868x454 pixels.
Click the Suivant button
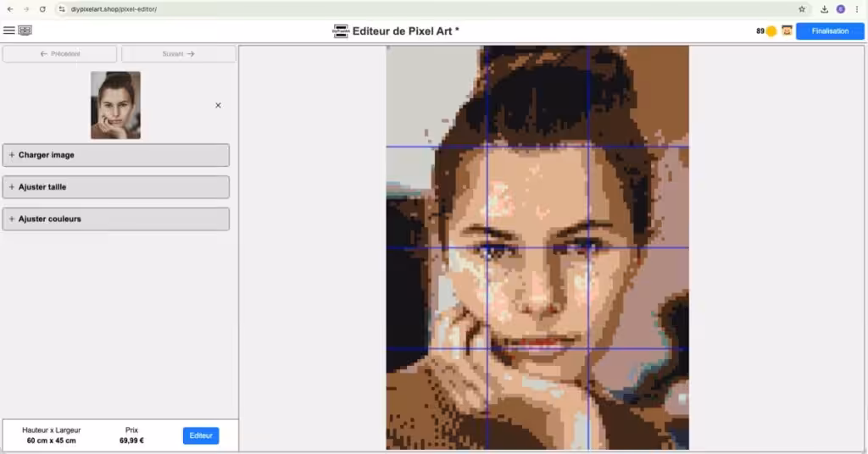(178, 54)
